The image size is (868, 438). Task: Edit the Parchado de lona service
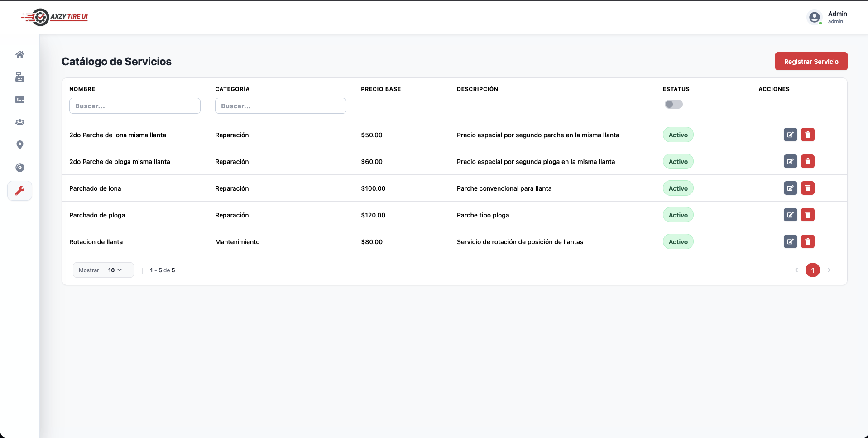[790, 188]
